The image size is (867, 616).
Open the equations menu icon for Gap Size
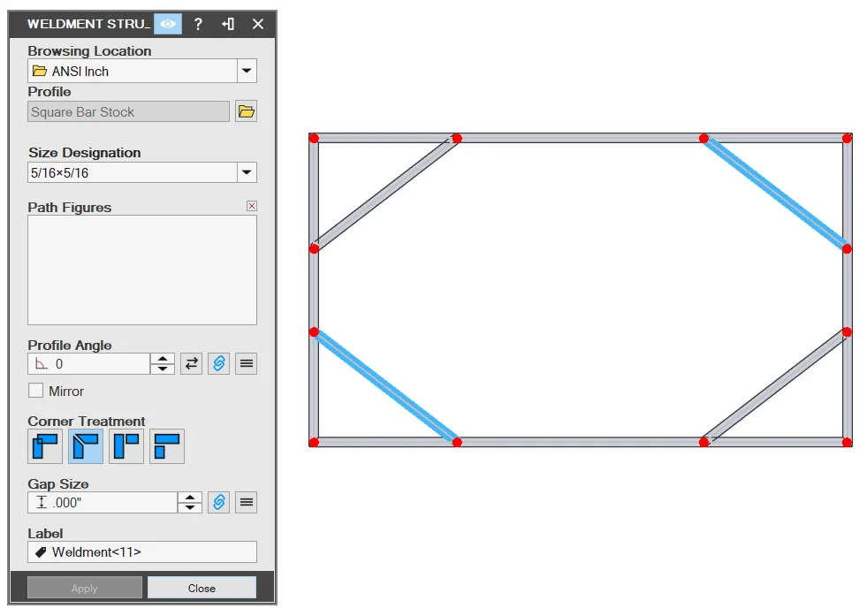click(x=246, y=502)
